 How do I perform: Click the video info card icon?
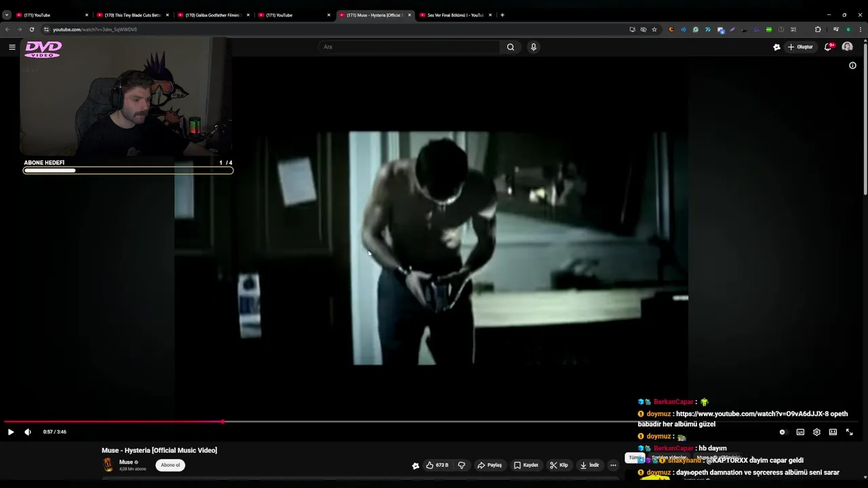coord(852,66)
